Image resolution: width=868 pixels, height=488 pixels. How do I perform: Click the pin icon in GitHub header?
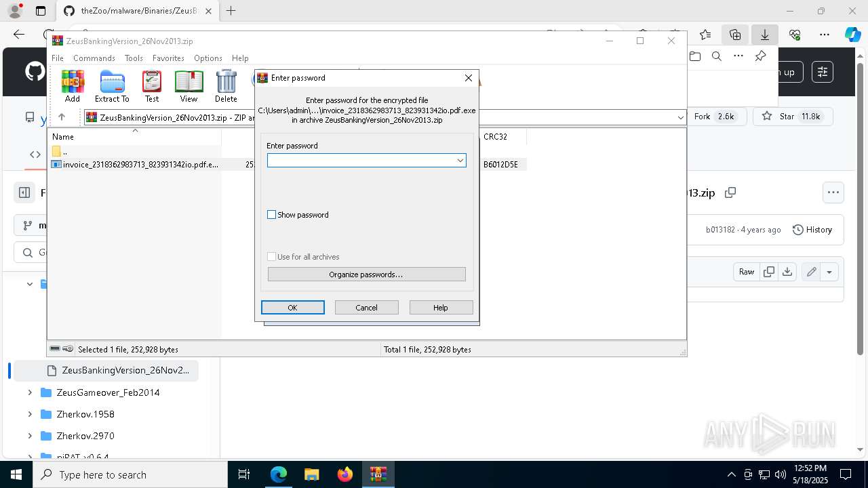[x=760, y=56]
